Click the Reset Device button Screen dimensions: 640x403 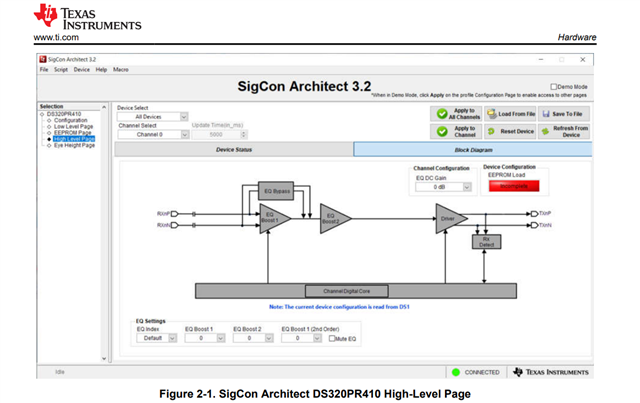click(x=511, y=131)
